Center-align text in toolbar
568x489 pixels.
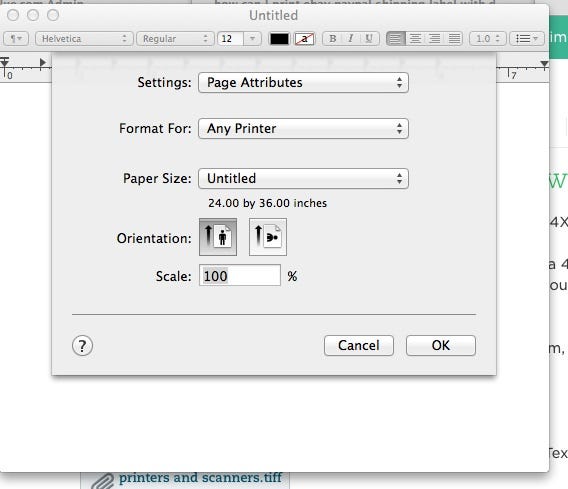[415, 39]
